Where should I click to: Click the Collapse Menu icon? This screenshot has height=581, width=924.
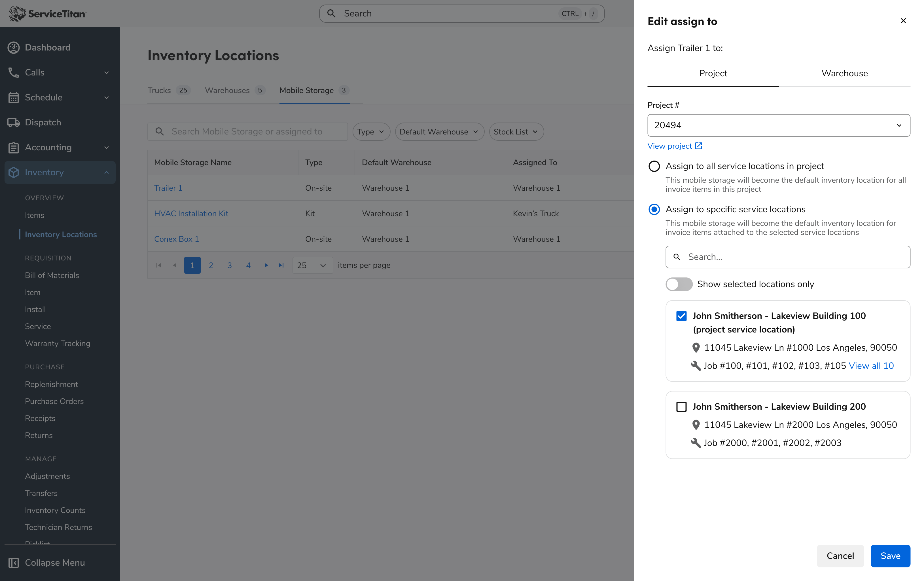[13, 563]
